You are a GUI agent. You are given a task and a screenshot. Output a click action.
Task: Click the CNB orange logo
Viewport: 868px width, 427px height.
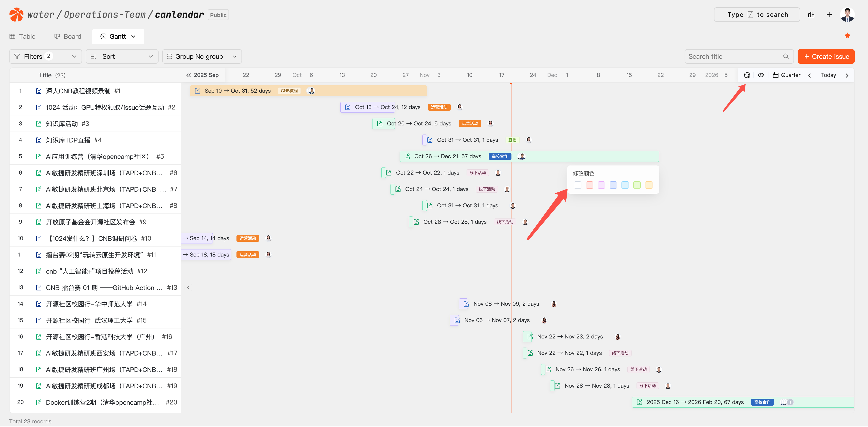click(x=16, y=15)
